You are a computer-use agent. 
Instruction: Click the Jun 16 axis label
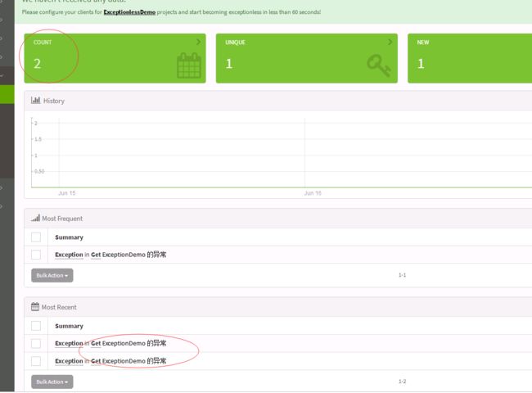coord(313,193)
